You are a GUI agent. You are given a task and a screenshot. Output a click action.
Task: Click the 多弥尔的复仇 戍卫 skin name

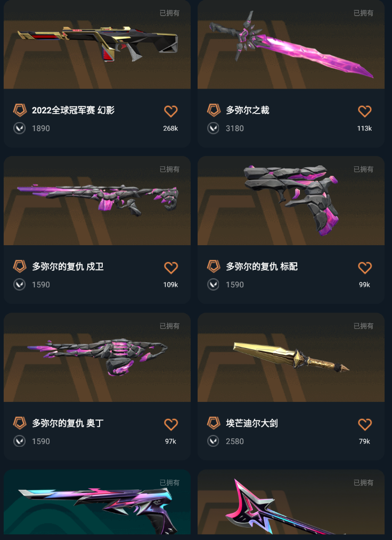point(68,267)
